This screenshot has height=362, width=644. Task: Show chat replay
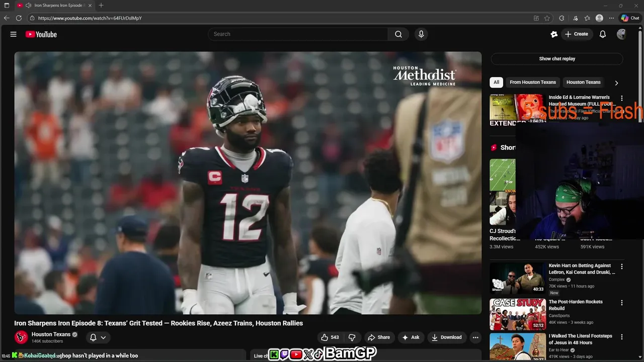(x=557, y=59)
